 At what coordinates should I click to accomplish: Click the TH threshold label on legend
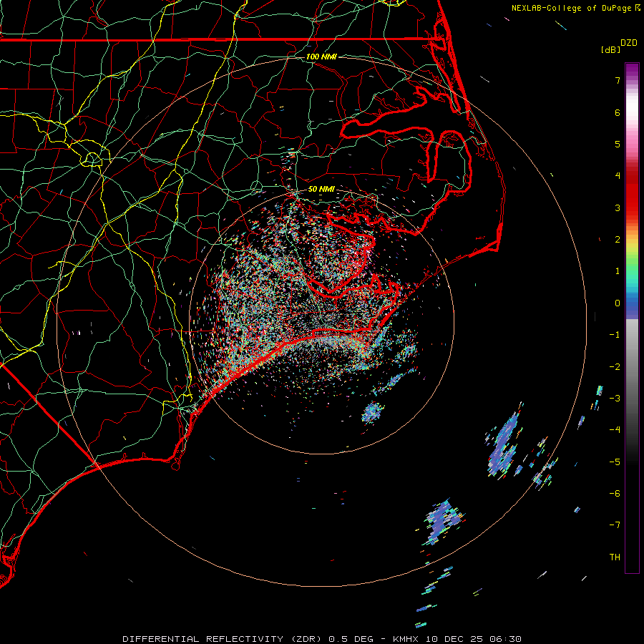point(615,557)
